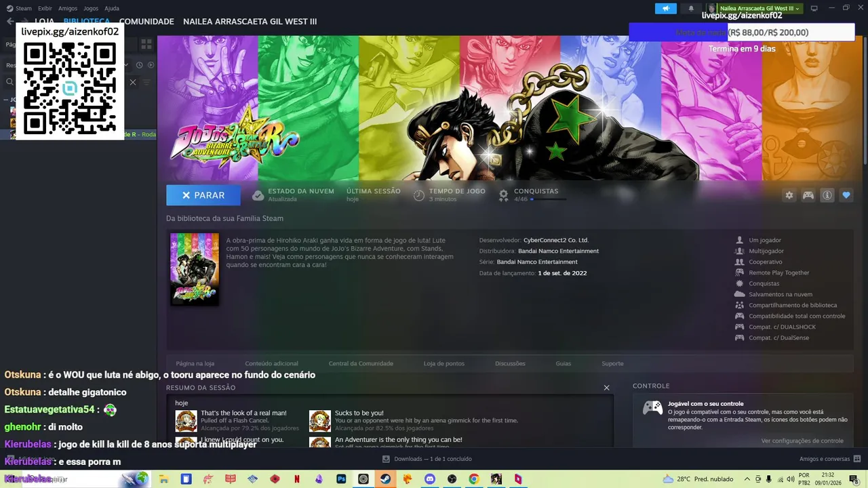Open the Amigos menu
Image resolution: width=868 pixels, height=488 pixels.
pos(68,8)
